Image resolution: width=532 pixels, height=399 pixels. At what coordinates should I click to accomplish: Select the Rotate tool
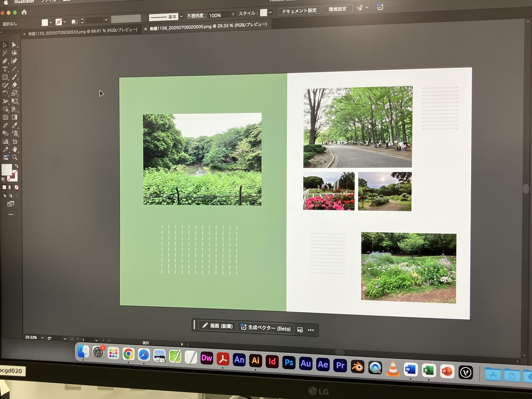point(5,93)
